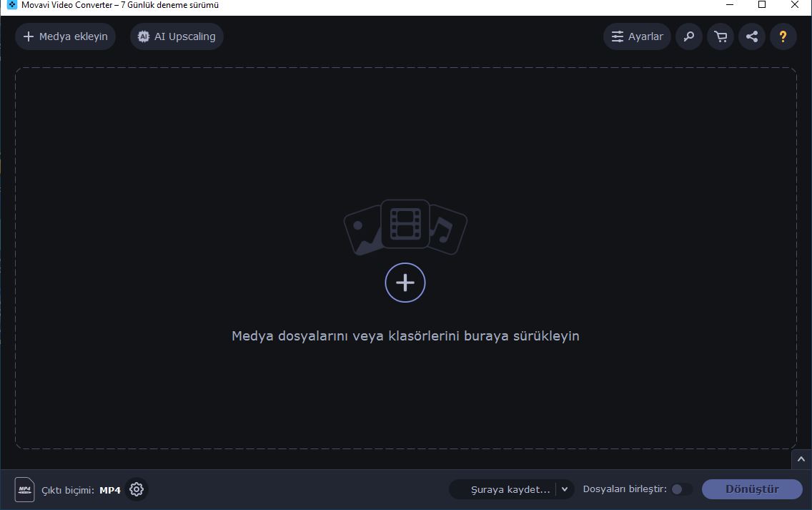The width and height of the screenshot is (812, 510).
Task: Open help via the question mark icon
Action: 783,36
